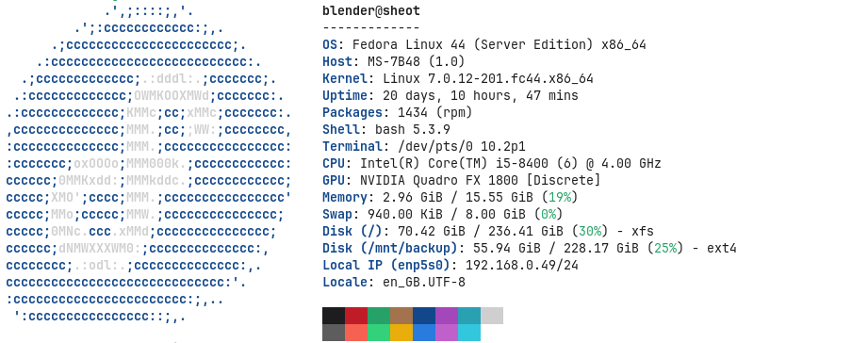Viewport: 868px width, 343px height.
Task: Select the purple color swatch
Action: (447, 316)
